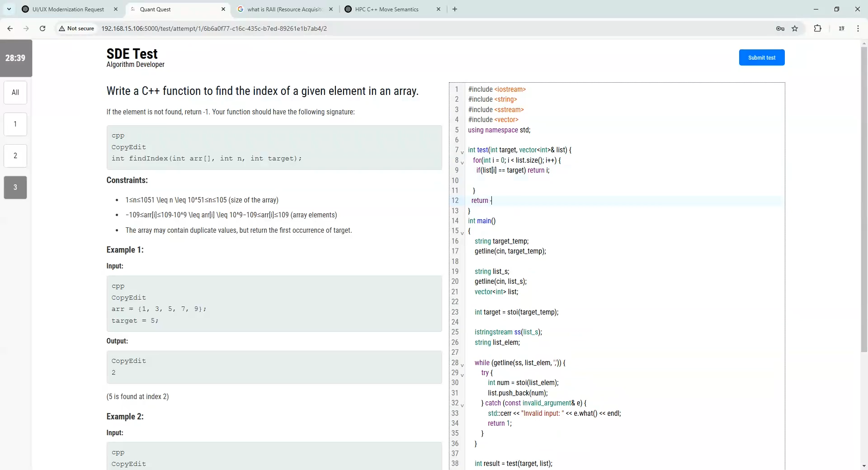Click the browser back arrow
Image resolution: width=868 pixels, height=470 pixels.
(x=10, y=28)
